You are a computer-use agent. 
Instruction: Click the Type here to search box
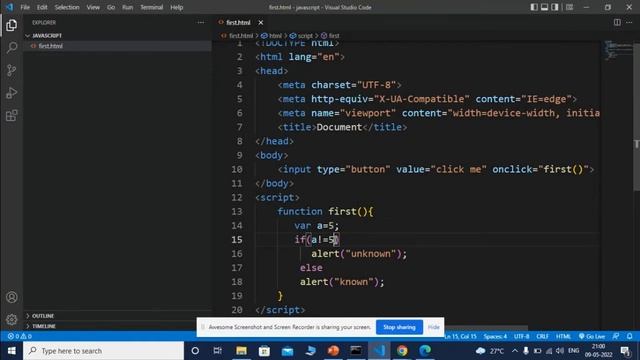[x=104, y=351]
